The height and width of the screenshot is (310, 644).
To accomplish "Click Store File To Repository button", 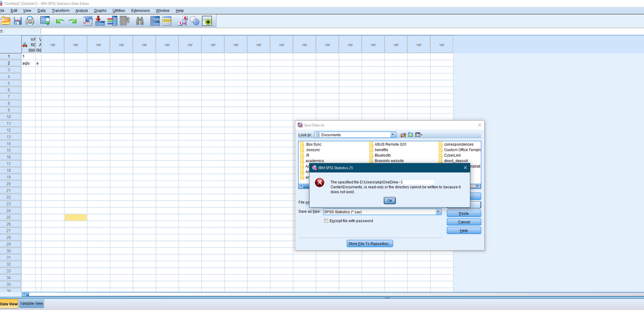I will pos(370,244).
